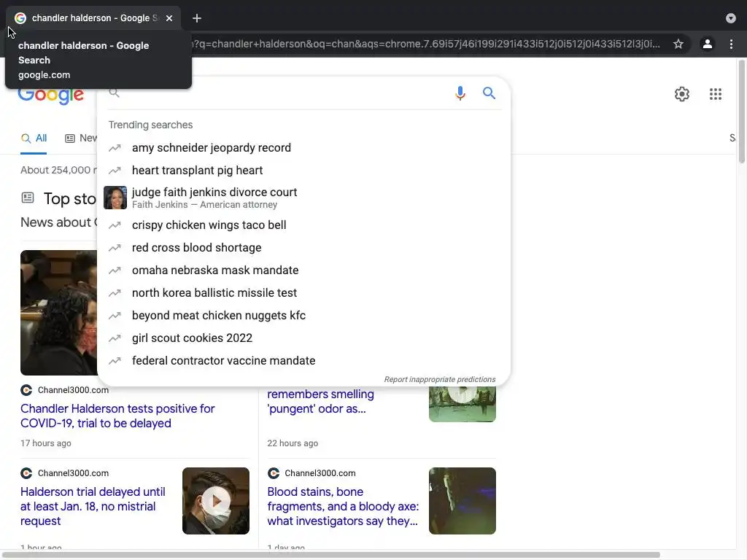Click the Google logo
Viewport: 747px width, 560px height.
[51, 96]
